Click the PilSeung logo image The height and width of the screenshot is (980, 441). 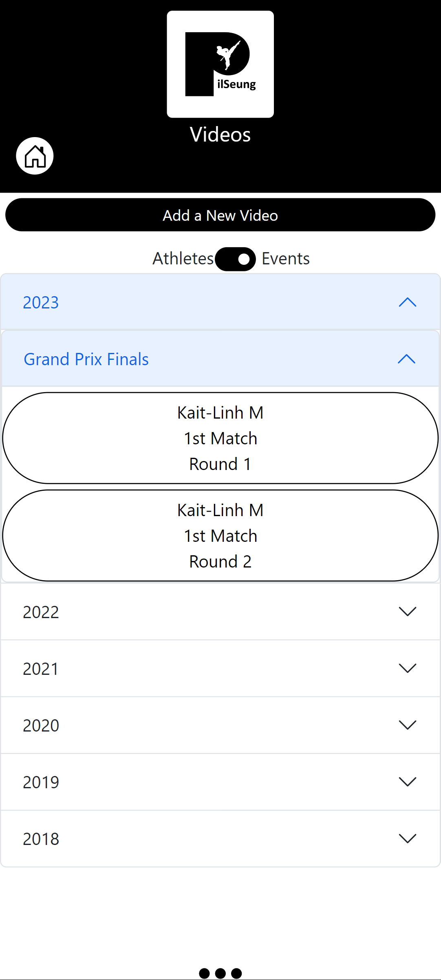pos(220,64)
